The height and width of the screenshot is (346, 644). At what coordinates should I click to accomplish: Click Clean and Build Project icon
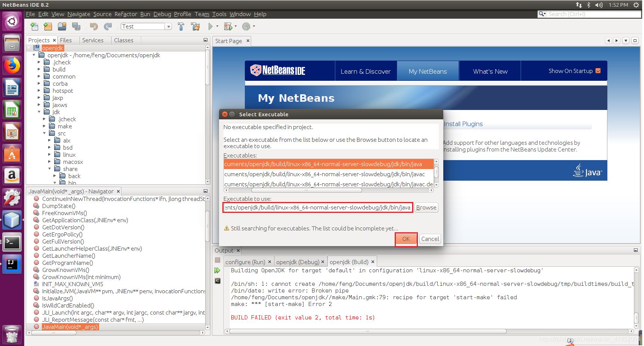pos(195,27)
